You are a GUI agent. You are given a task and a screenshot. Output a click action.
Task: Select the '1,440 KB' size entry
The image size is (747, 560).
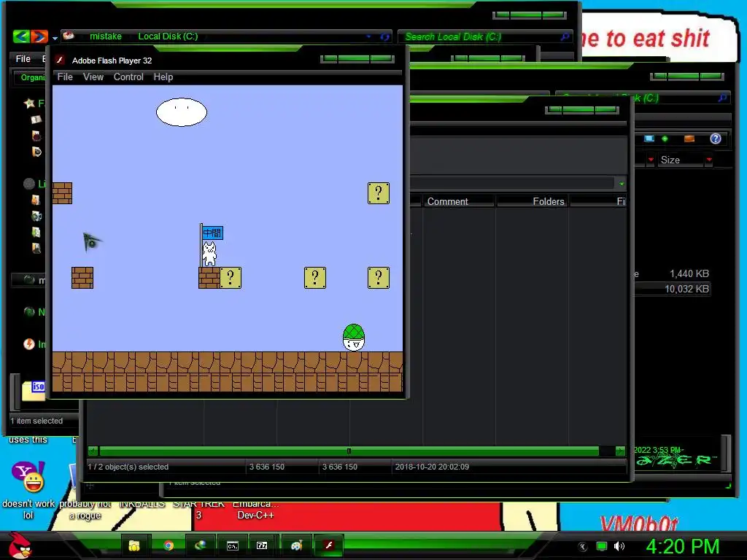689,273
